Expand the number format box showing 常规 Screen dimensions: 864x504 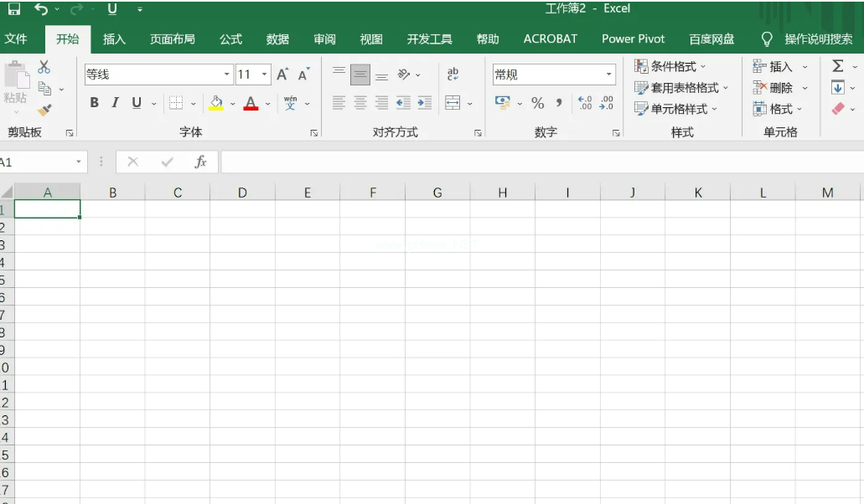point(609,75)
